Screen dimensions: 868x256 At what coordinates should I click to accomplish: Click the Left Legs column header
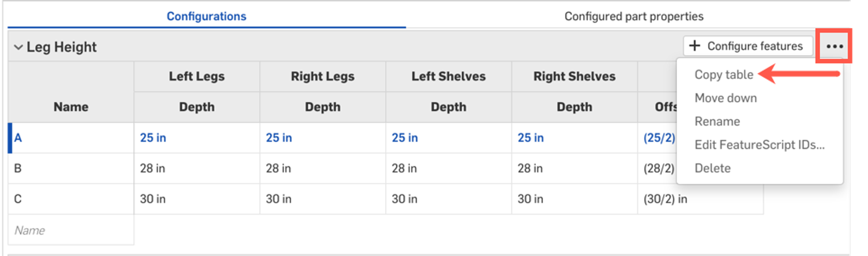(196, 76)
